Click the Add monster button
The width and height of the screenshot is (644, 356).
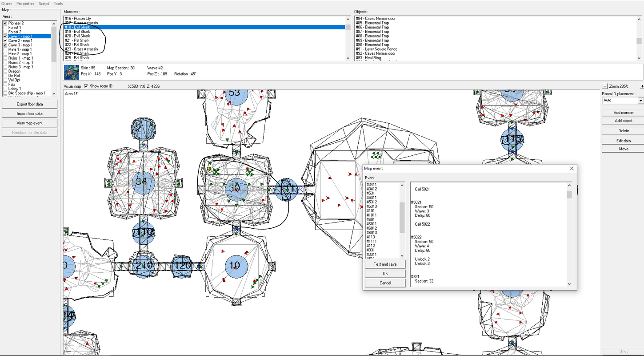[x=624, y=113]
